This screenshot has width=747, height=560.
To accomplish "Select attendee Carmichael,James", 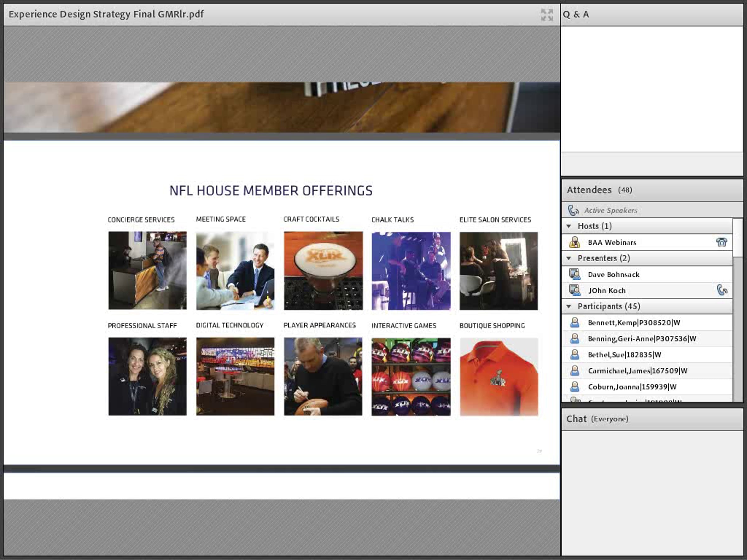I will (637, 371).
